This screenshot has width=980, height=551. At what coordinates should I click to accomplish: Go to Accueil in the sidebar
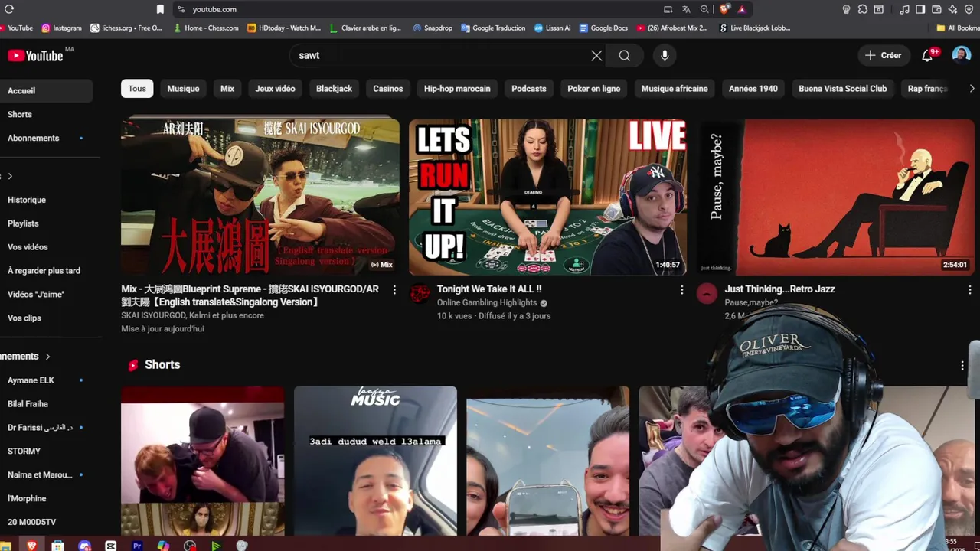tap(46, 90)
